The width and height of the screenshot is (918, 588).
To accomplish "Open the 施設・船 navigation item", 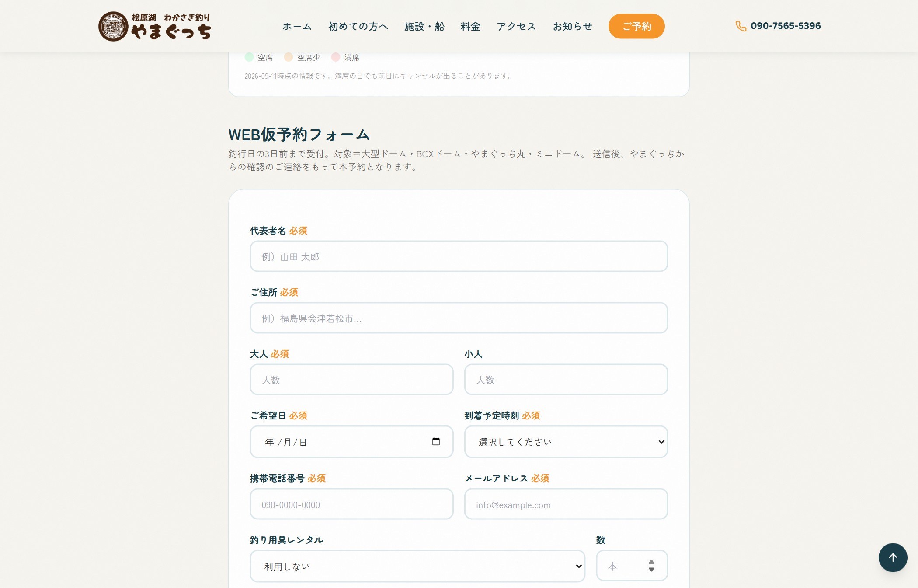I will [x=424, y=26].
